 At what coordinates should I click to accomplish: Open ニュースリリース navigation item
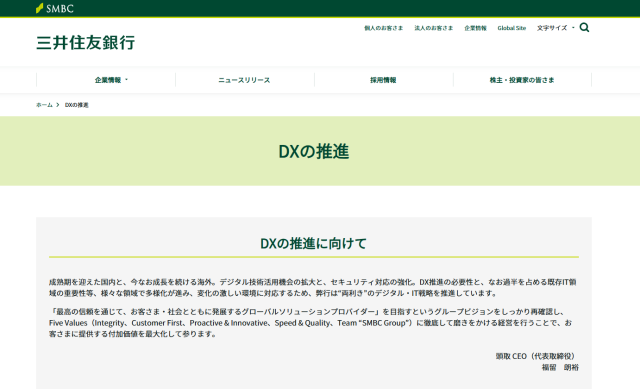[244, 80]
